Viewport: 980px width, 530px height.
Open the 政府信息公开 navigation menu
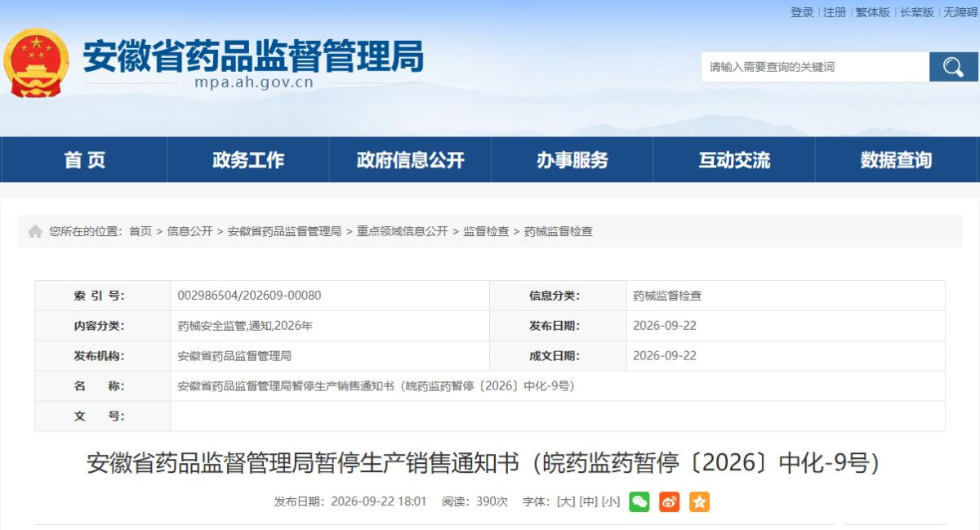pos(410,160)
